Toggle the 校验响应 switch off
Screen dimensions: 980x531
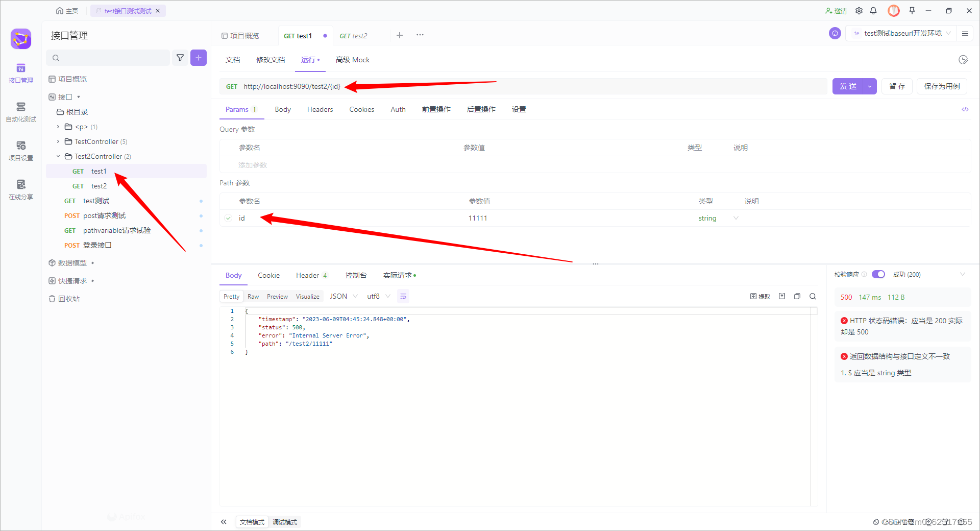878,274
